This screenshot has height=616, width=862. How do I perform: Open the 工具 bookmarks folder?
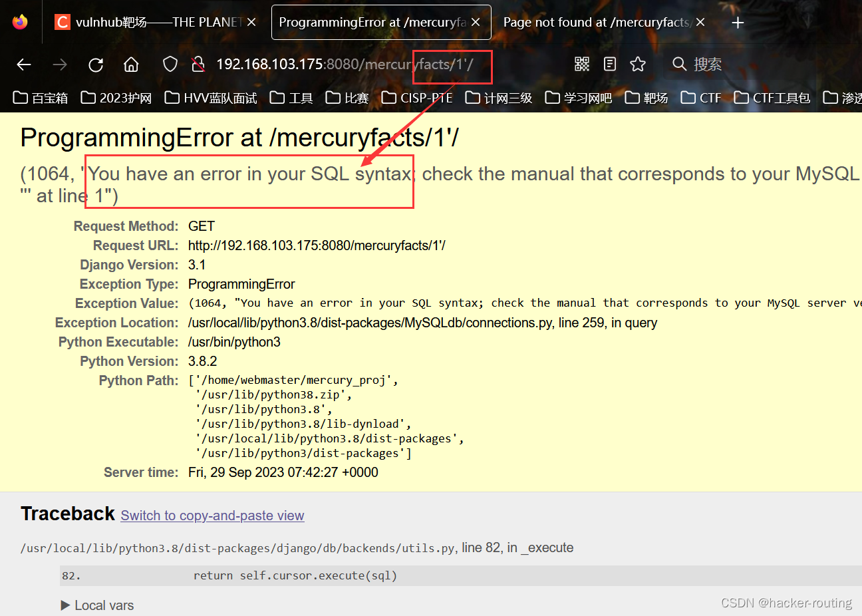pos(291,97)
